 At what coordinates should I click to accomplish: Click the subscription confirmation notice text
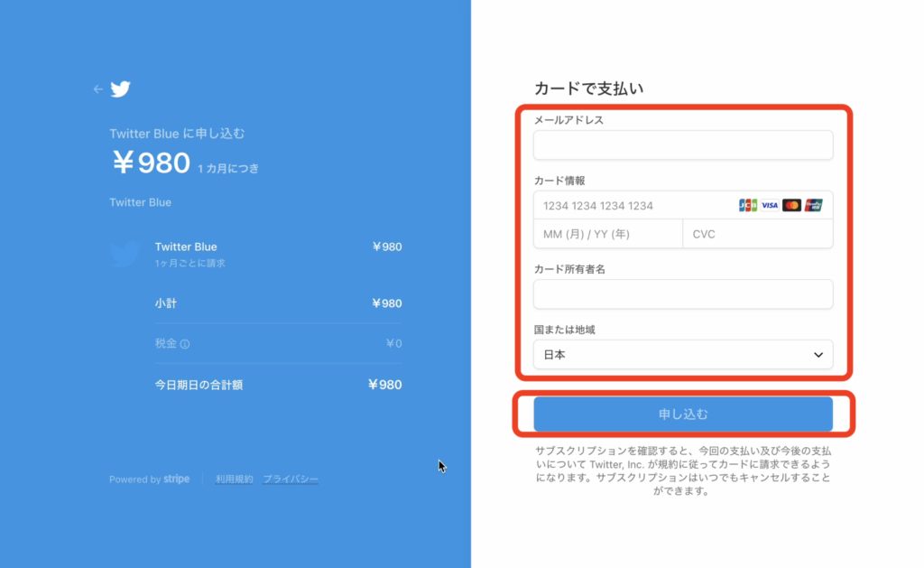683,470
